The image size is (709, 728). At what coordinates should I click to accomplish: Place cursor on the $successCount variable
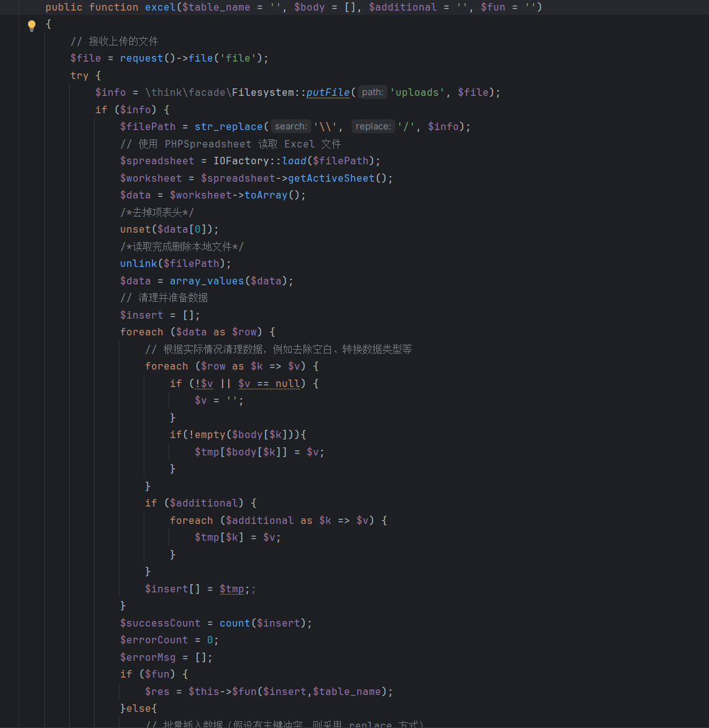[160, 623]
